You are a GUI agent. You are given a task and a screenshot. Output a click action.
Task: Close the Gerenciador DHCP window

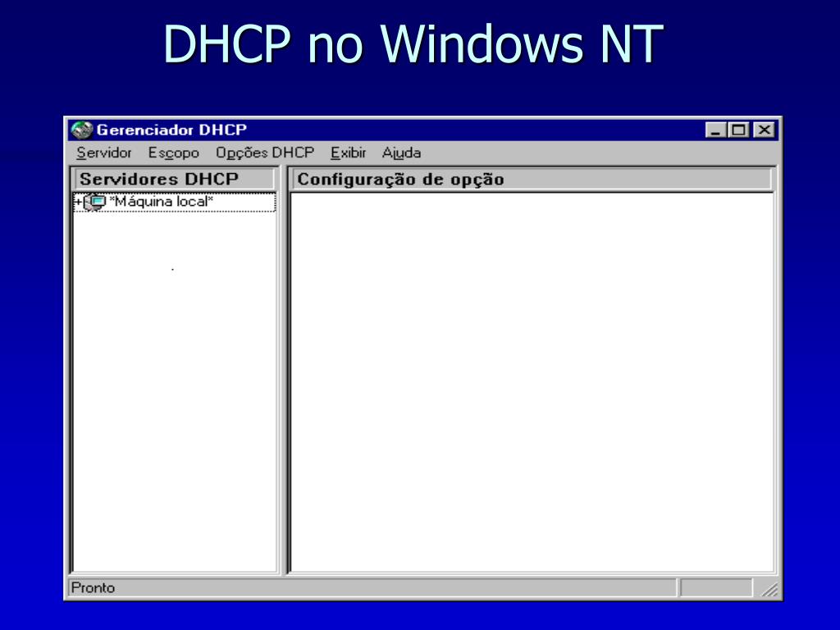(x=764, y=130)
